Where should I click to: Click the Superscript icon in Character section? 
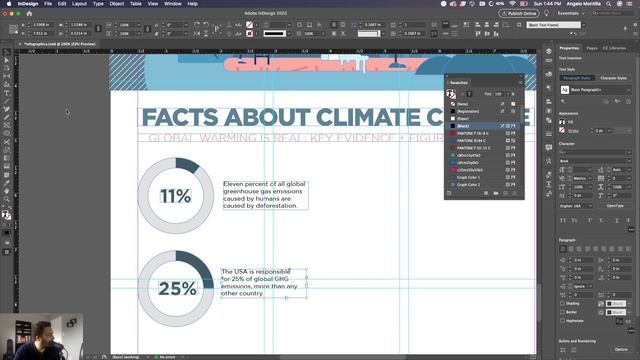tap(590, 220)
